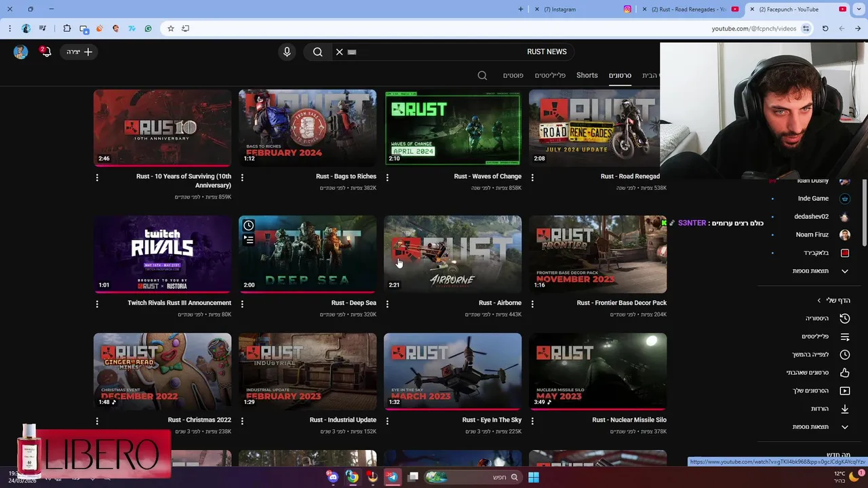Click the sidebar vertical scrollbar
The height and width of the screenshot is (488, 868).
[x=864, y=213]
